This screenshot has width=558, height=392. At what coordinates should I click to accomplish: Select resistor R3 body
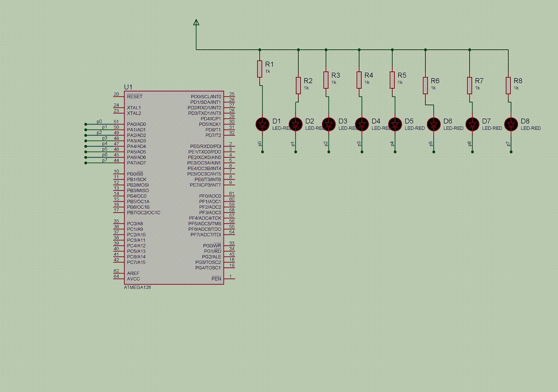[326, 80]
